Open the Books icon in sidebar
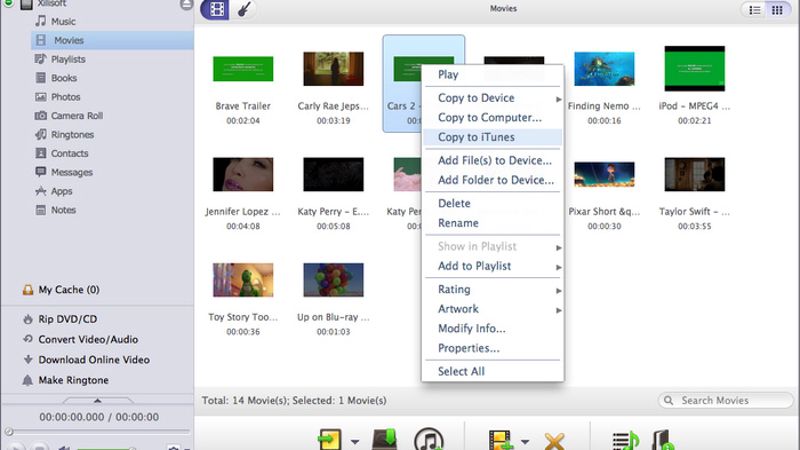Viewport: 800px width, 450px height. click(x=41, y=78)
